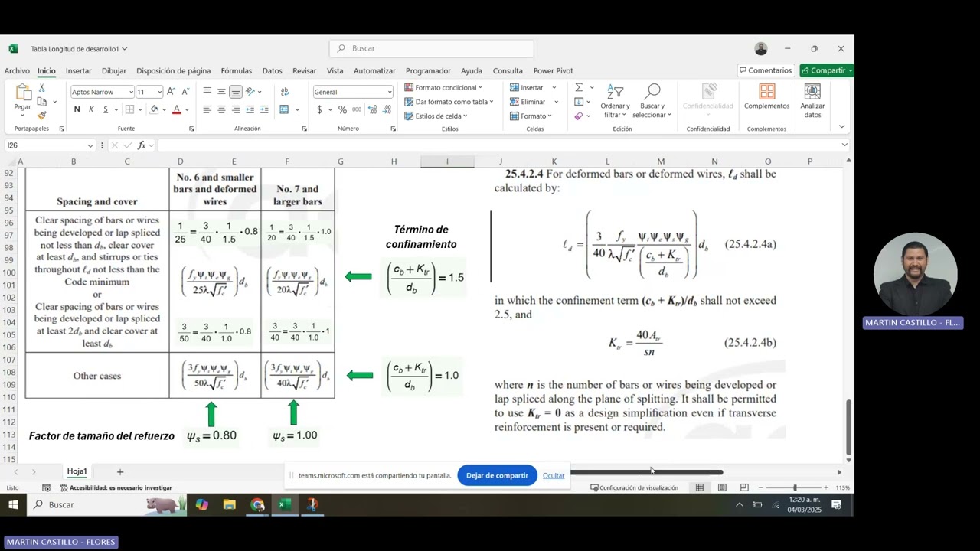Click the text orientation icon

click(250, 92)
